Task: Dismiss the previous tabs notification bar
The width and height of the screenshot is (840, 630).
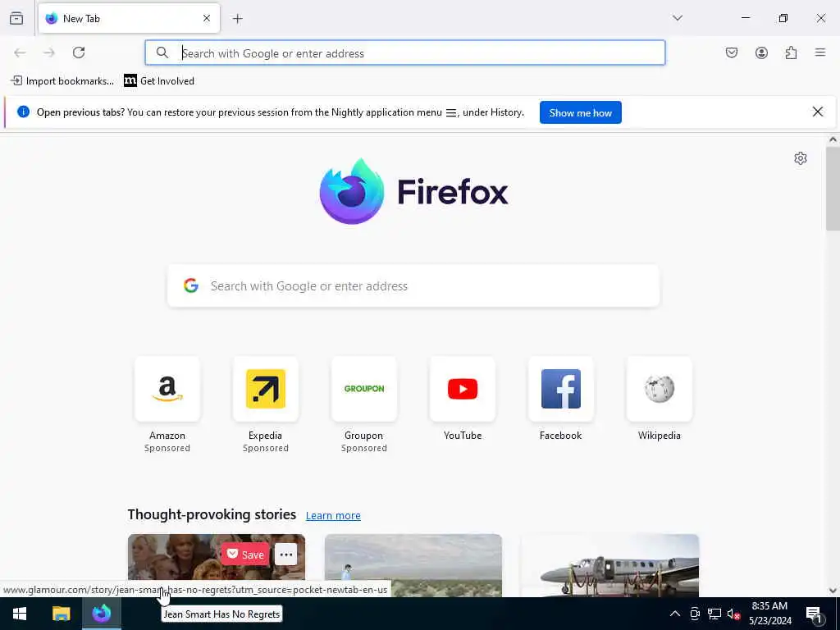Action: [x=818, y=112]
